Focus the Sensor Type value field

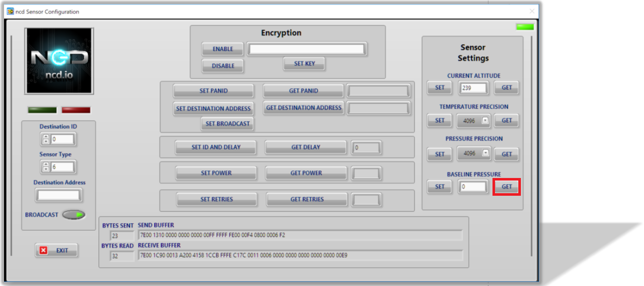(x=62, y=167)
